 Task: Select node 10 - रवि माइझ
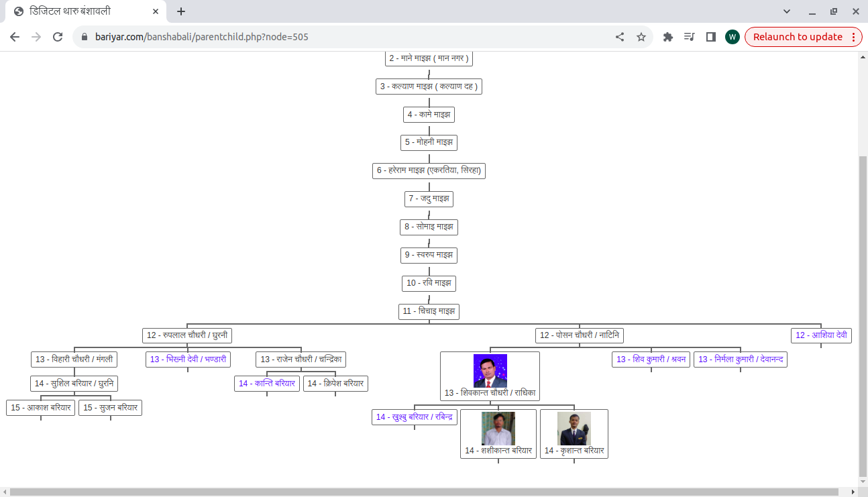click(x=429, y=283)
